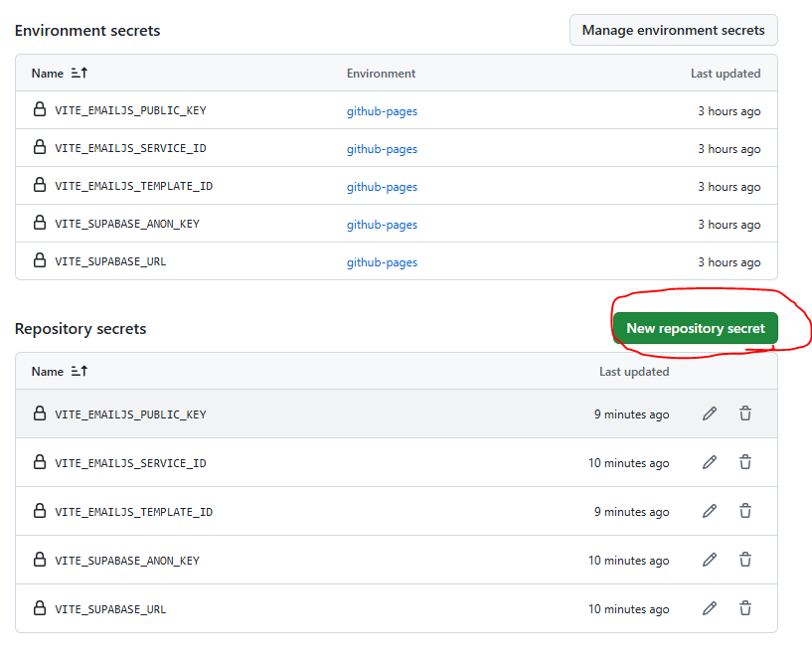Viewport: 812px width, 660px height.
Task: Click lock icon of repository VITE_SUPABASE_ANON_KEY
Action: pyautogui.click(x=40, y=560)
